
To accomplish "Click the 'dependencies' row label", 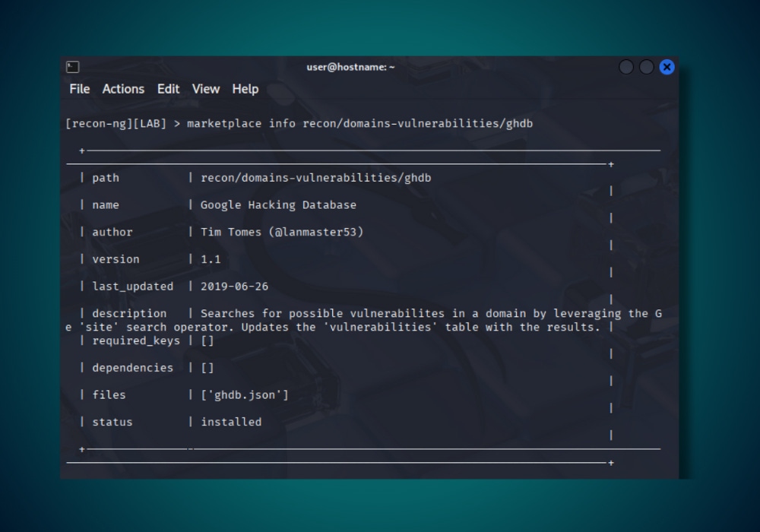I will tap(133, 368).
